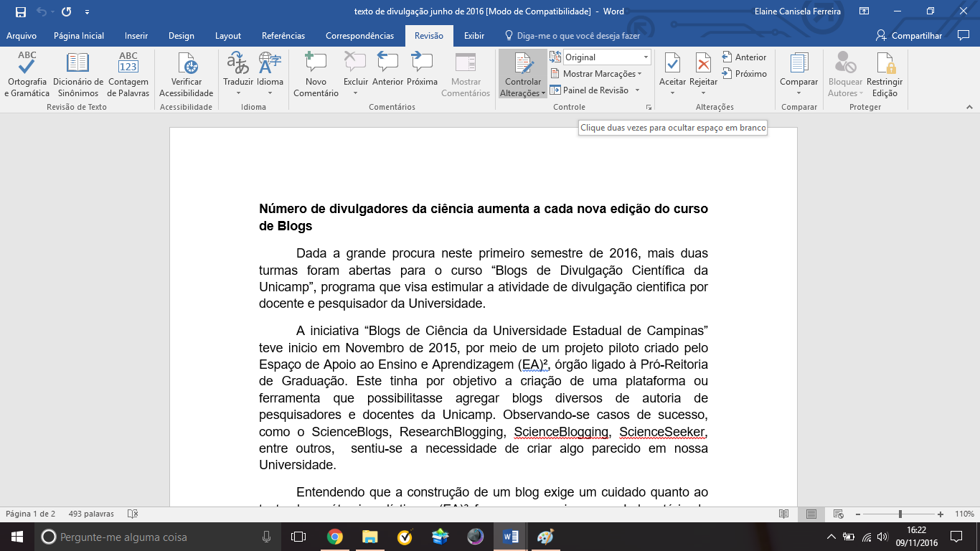Viewport: 980px width, 551px height.
Task: Click Página 1 de 2 status
Action: [31, 514]
